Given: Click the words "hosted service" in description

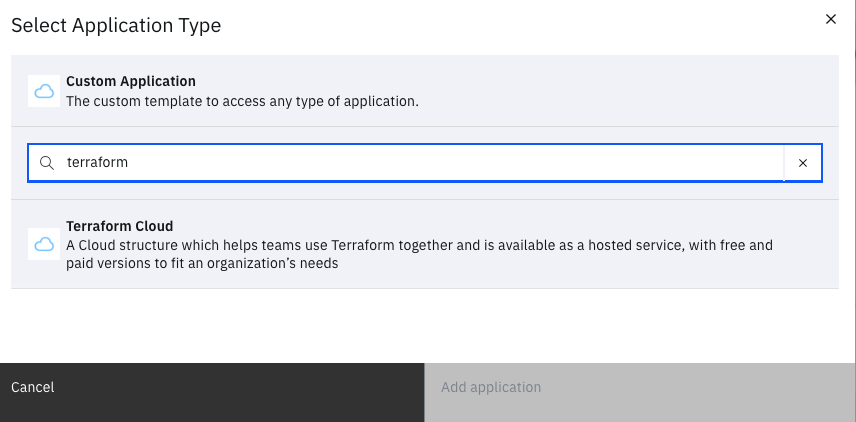Looking at the screenshot, I should (x=635, y=245).
